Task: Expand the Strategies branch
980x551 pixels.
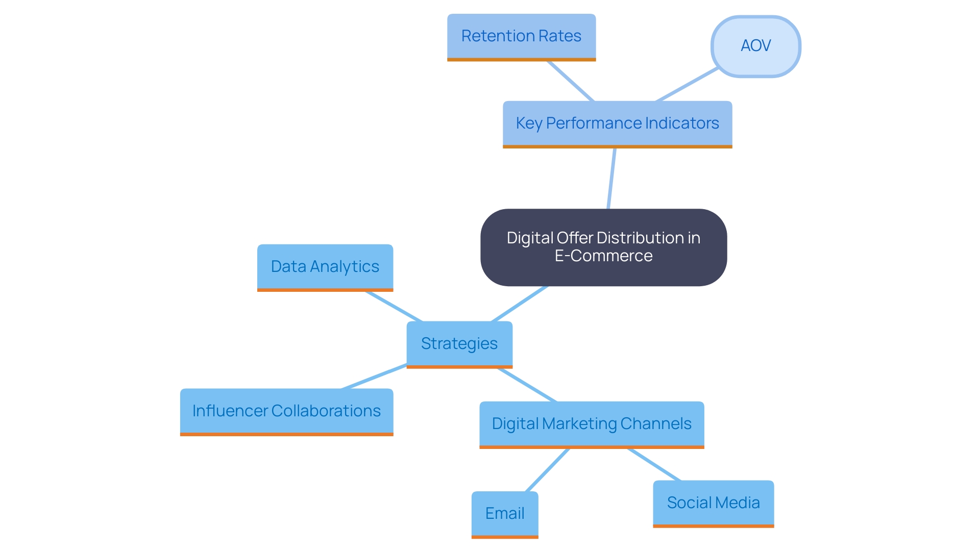Action: [x=449, y=344]
